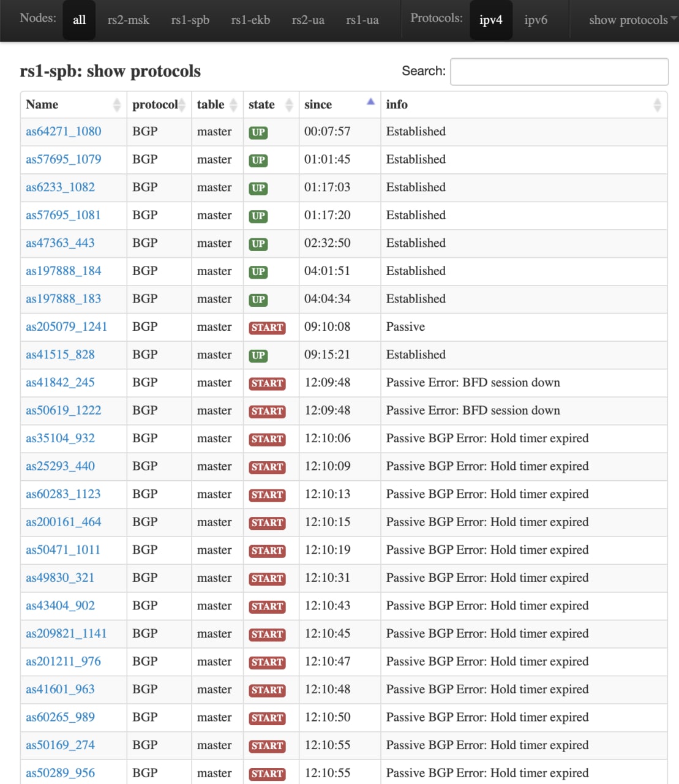The width and height of the screenshot is (679, 784).
Task: Switch protocol to ipv6
Action: 536,20
